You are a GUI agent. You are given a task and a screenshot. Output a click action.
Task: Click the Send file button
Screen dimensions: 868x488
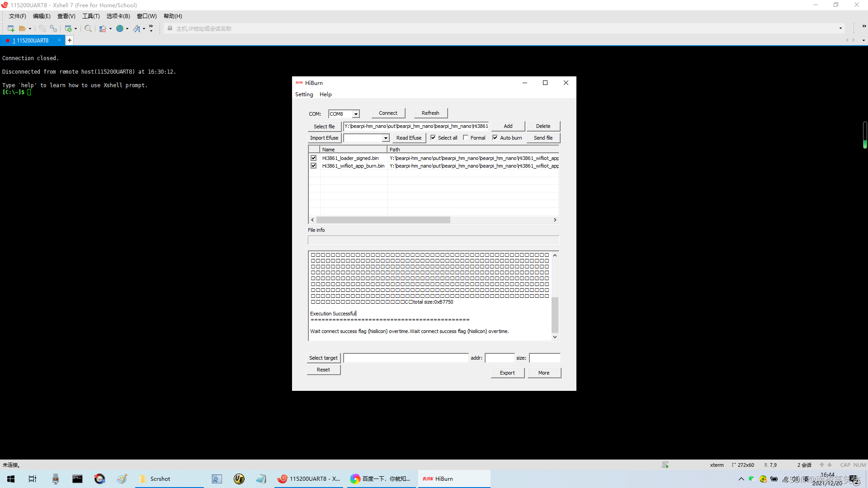(543, 138)
